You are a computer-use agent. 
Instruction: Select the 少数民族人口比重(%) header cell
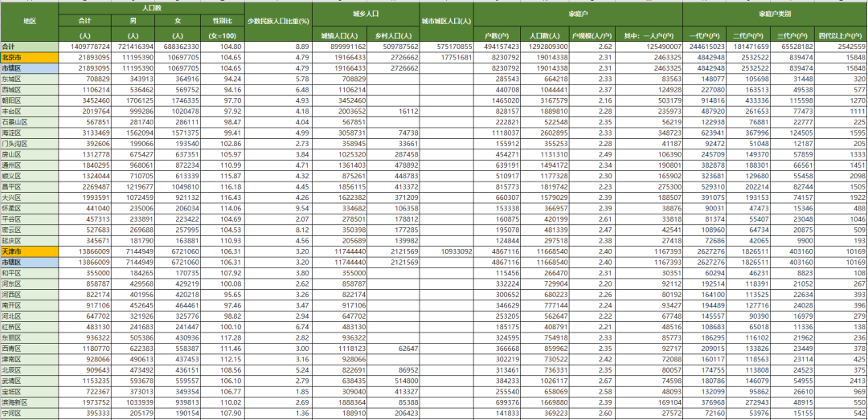point(278,22)
